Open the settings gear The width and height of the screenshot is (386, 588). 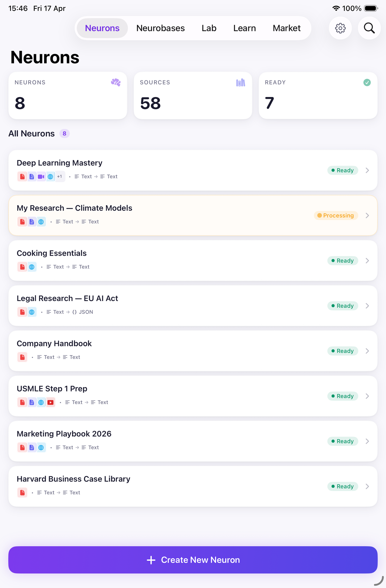pos(340,28)
